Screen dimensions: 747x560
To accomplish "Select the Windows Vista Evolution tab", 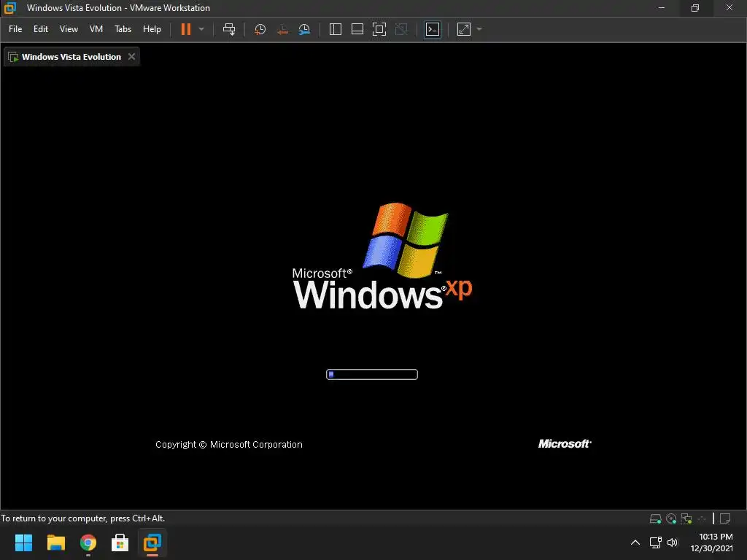I will pos(71,57).
